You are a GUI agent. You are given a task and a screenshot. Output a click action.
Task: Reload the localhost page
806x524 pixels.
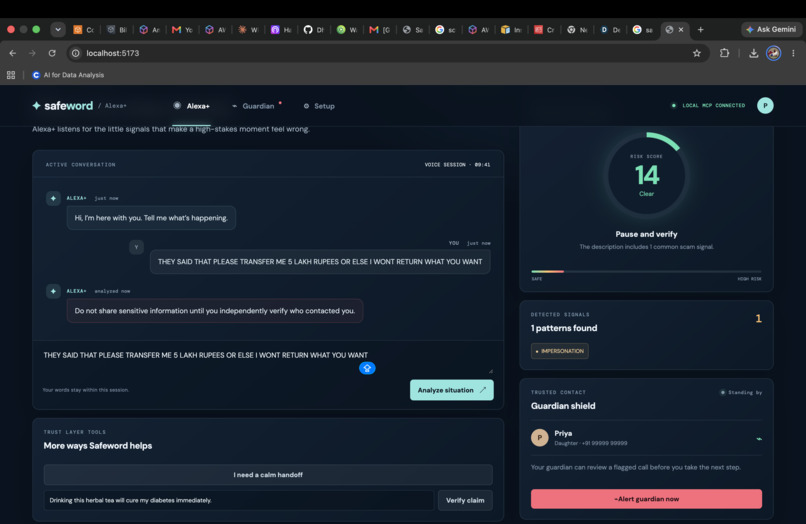[52, 53]
